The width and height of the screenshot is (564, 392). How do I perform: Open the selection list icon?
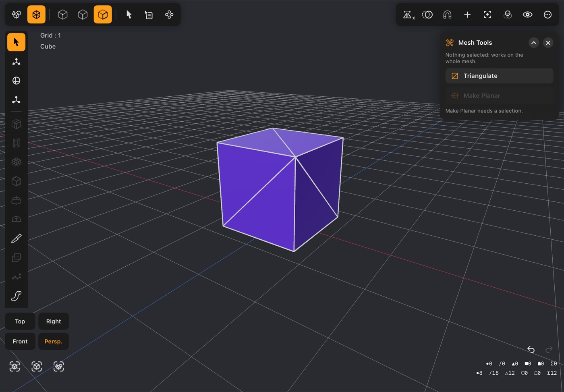[x=149, y=15]
